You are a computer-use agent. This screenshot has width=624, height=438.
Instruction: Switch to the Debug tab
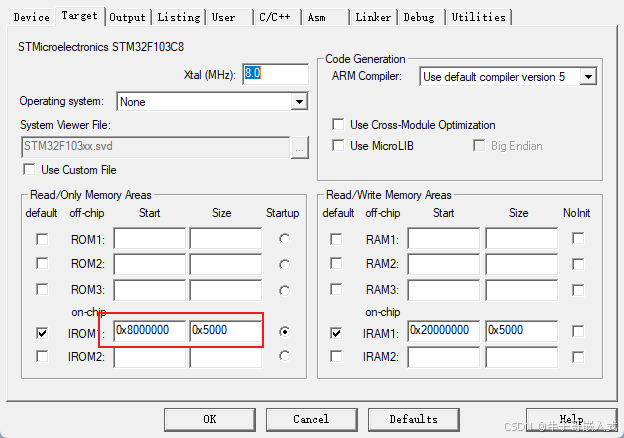[x=421, y=17]
